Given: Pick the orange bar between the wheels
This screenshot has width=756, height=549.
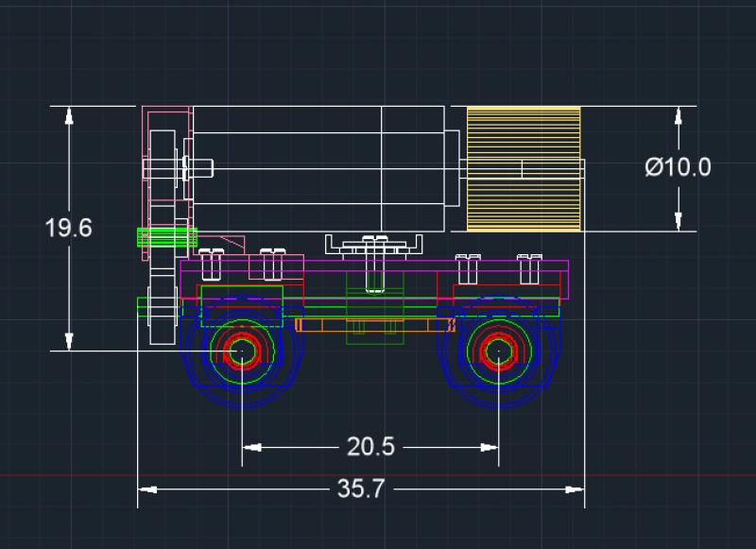Looking at the screenshot, I should [x=375, y=325].
